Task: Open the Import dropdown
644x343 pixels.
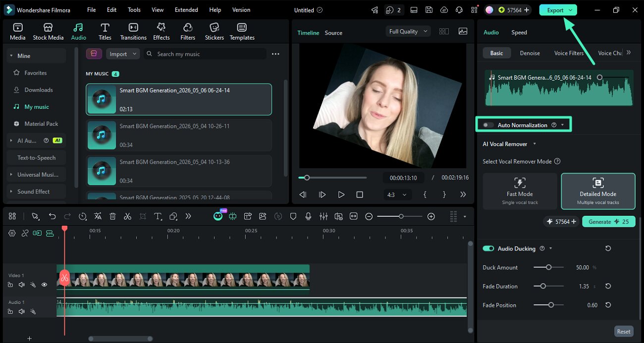Action: [x=123, y=54]
